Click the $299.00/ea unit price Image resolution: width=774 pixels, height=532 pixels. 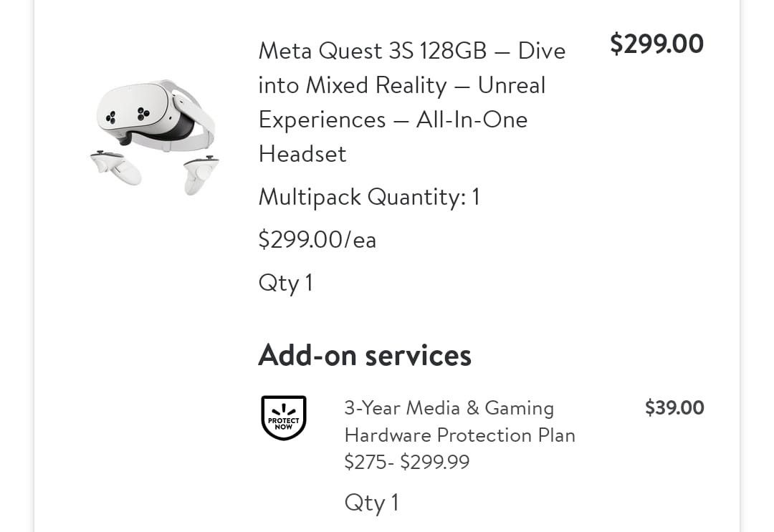click(x=317, y=239)
